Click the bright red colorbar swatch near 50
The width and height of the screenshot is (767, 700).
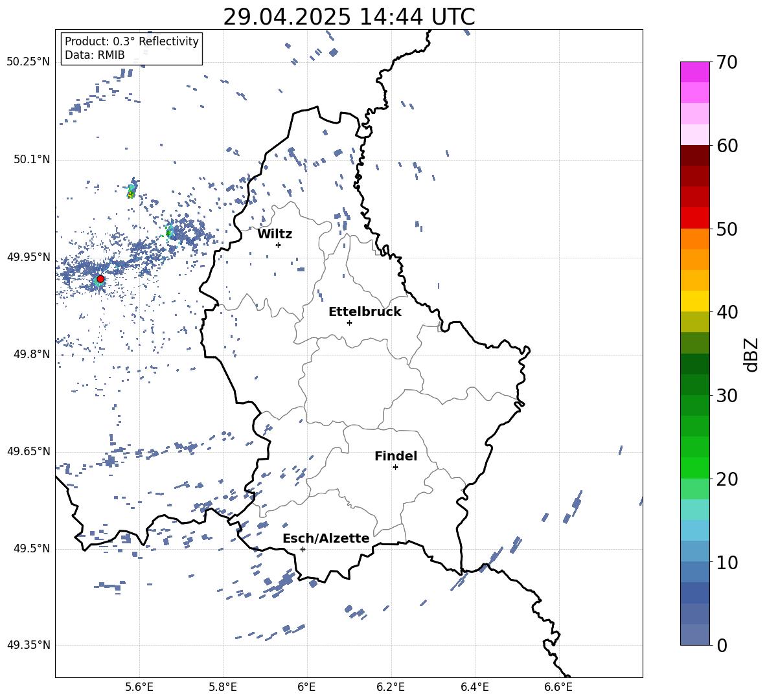click(x=695, y=218)
